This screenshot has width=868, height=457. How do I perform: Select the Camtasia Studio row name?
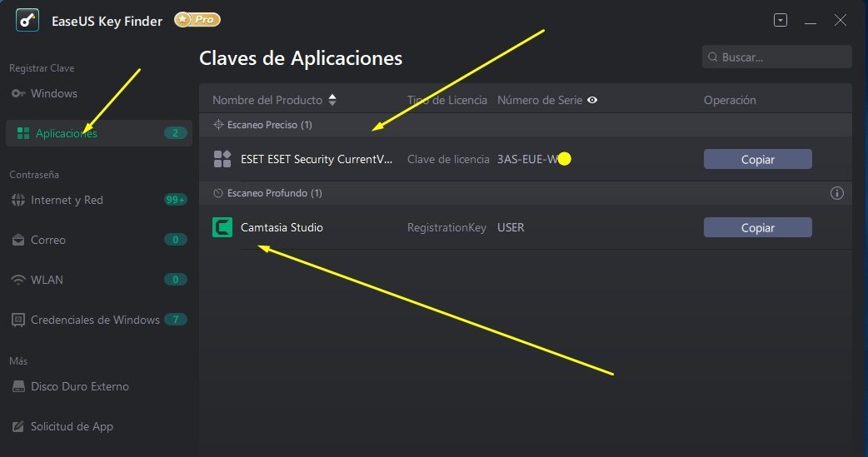[282, 227]
